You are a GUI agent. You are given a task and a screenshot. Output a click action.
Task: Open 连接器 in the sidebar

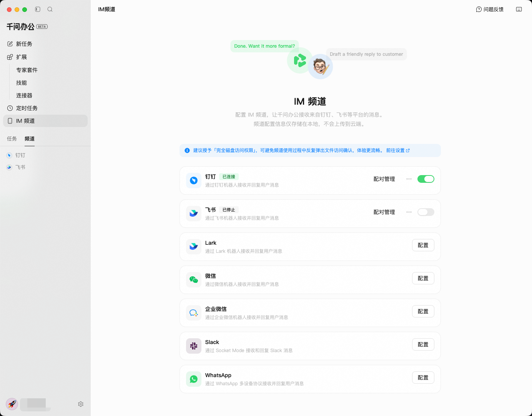pos(24,95)
